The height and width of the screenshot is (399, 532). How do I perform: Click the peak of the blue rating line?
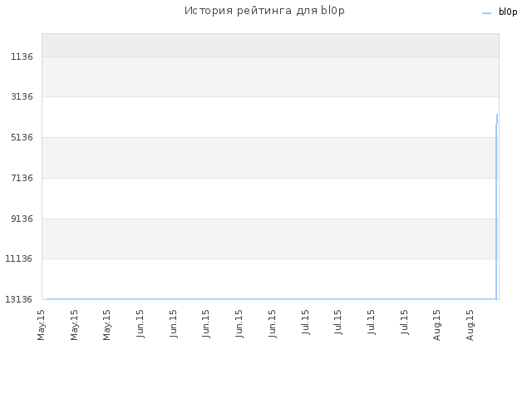click(x=497, y=115)
